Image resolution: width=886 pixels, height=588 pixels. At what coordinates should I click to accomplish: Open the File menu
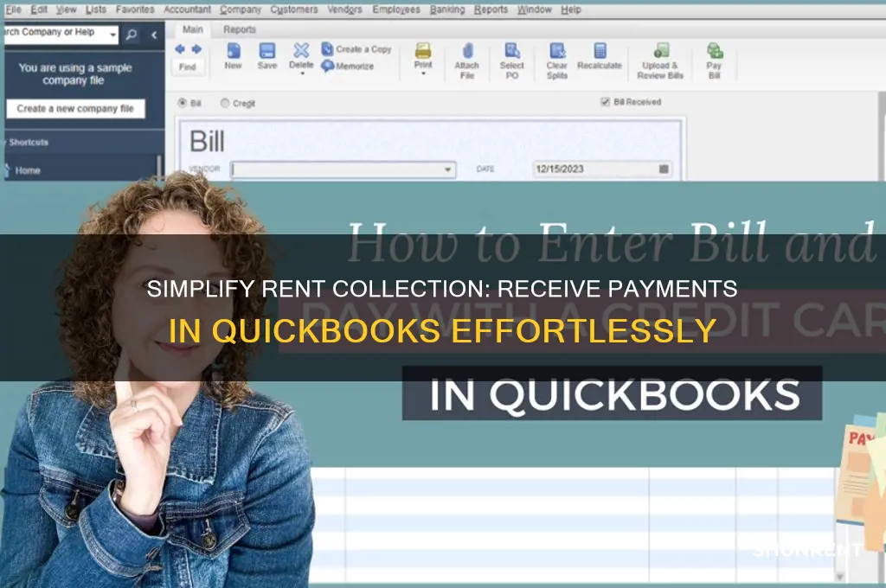[x=13, y=10]
